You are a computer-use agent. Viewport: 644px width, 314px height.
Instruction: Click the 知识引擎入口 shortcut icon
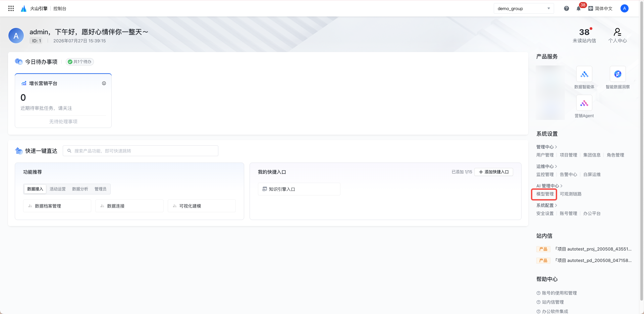coord(265,189)
